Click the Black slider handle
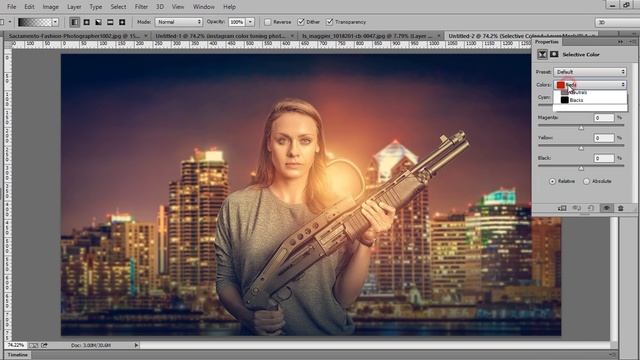Image resolution: width=640 pixels, height=360 pixels. click(581, 168)
